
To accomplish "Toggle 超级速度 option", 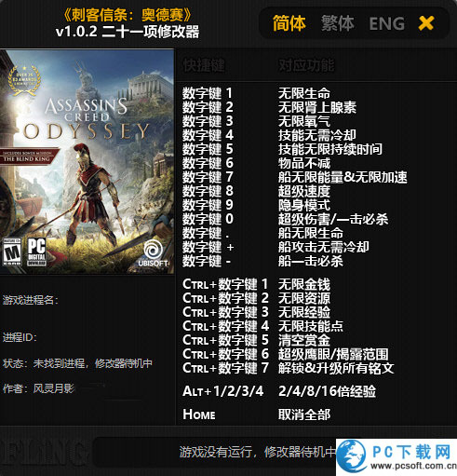I will [304, 191].
